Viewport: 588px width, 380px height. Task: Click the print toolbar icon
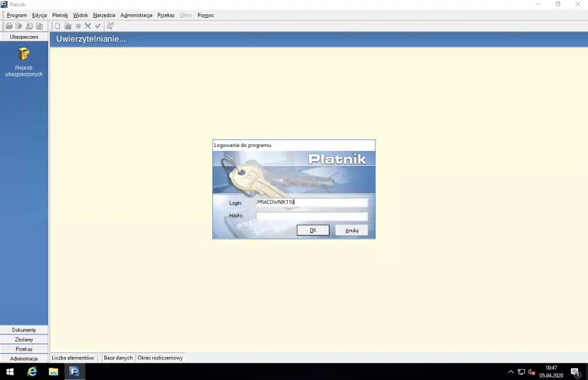(9, 26)
